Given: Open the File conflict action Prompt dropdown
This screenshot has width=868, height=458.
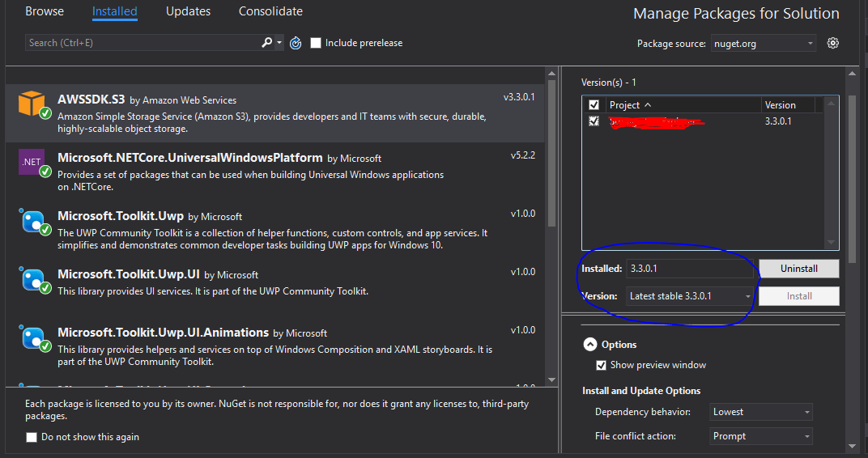Looking at the screenshot, I should 760,436.
